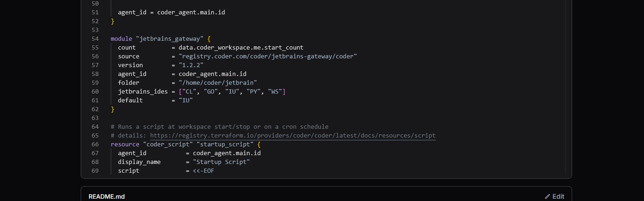Click line number 63 of the empty line
Image resolution: width=644 pixels, height=201 pixels.
(x=95, y=118)
